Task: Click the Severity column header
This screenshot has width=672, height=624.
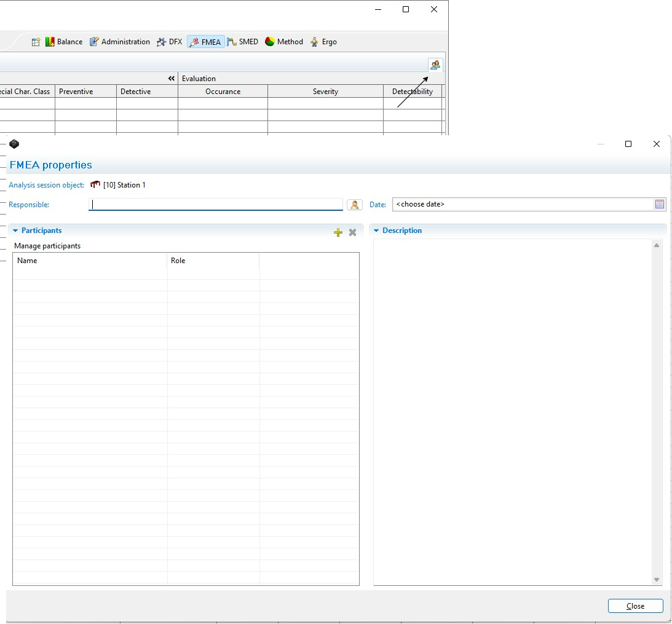Action: tap(325, 92)
